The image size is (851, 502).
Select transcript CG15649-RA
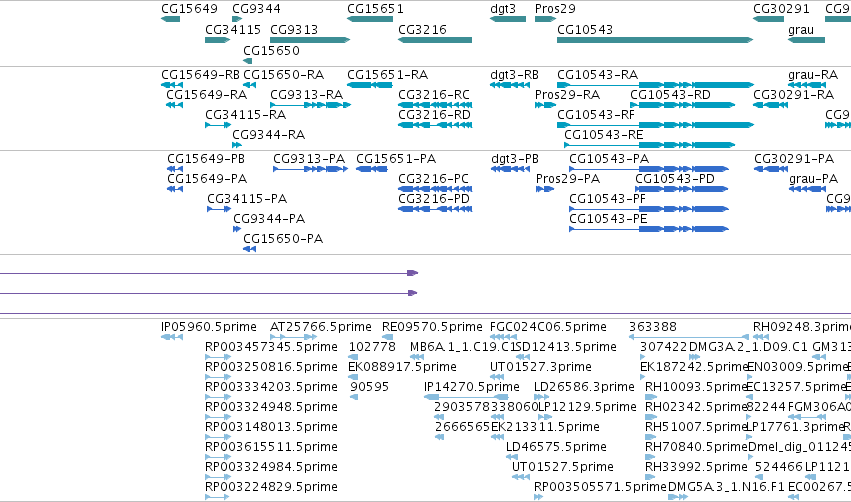click(174, 105)
